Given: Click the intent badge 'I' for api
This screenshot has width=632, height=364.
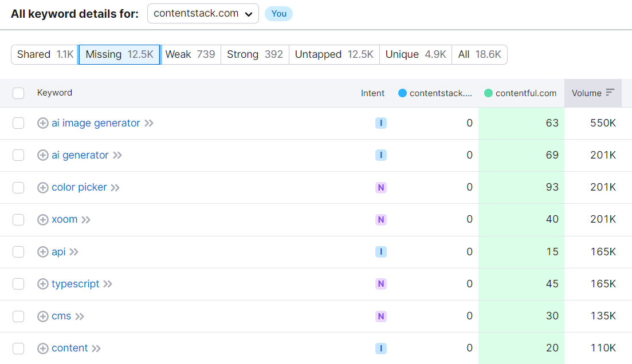Looking at the screenshot, I should tap(381, 252).
